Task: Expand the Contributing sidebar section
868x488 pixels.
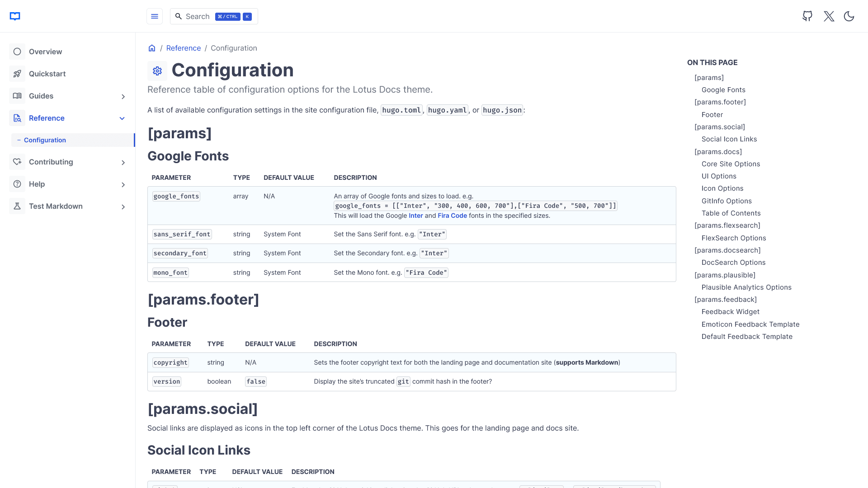Action: (123, 162)
